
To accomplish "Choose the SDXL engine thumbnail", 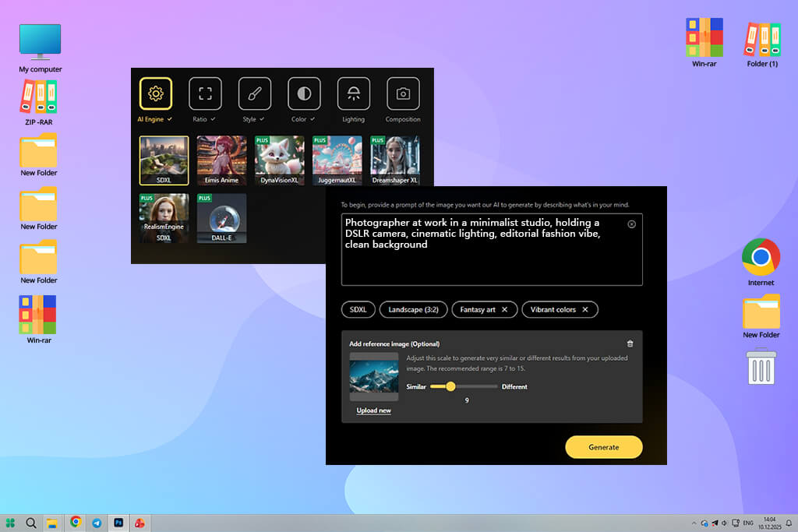I will [x=164, y=160].
